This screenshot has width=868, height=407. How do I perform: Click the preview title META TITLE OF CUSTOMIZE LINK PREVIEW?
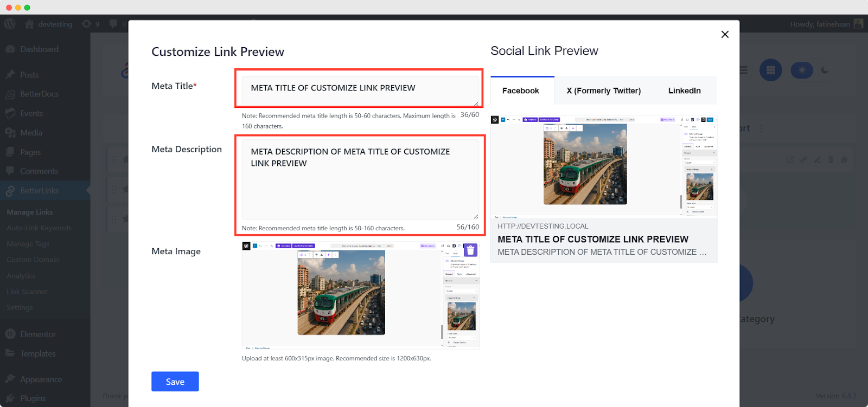593,239
